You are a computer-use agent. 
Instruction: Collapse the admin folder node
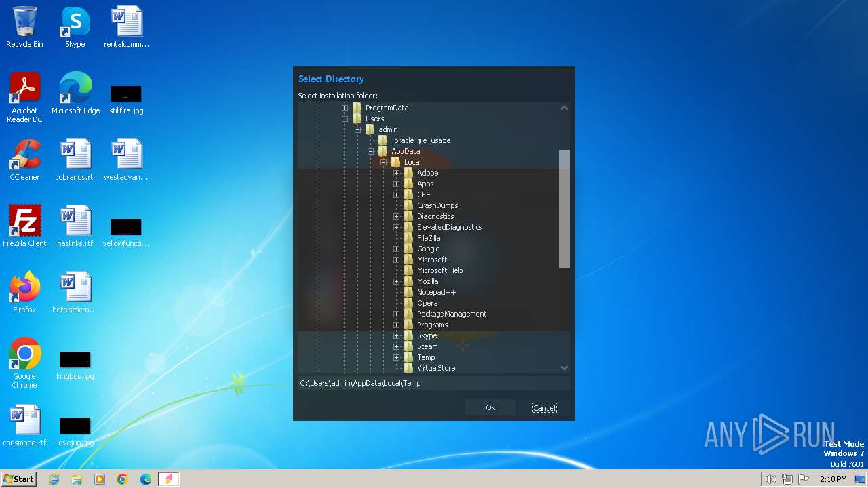pyautogui.click(x=357, y=129)
